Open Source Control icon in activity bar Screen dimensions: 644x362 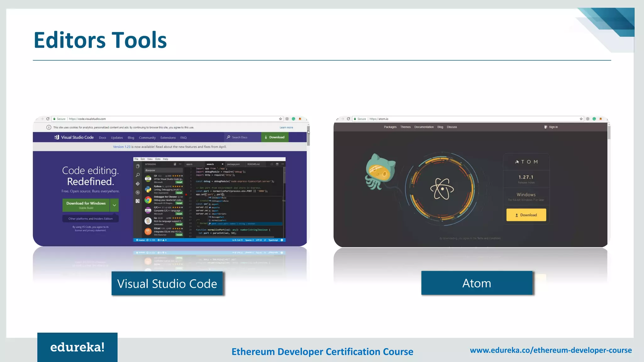138,184
